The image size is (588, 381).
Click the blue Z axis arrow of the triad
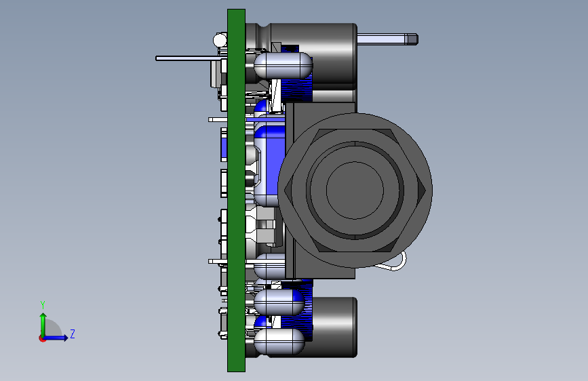pos(56,338)
